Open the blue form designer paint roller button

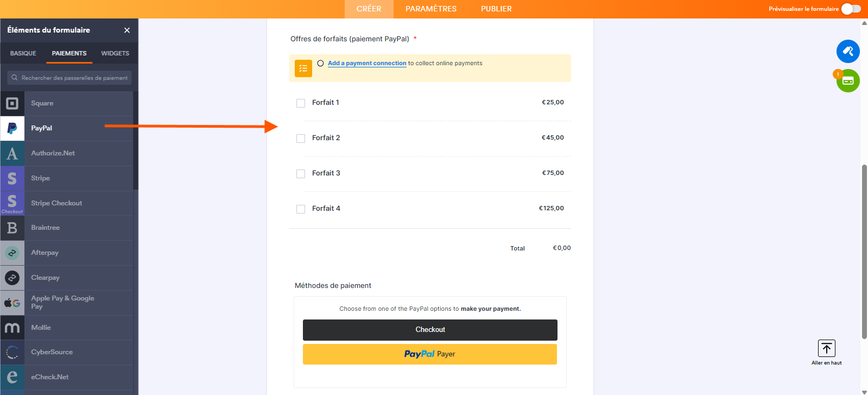[847, 52]
